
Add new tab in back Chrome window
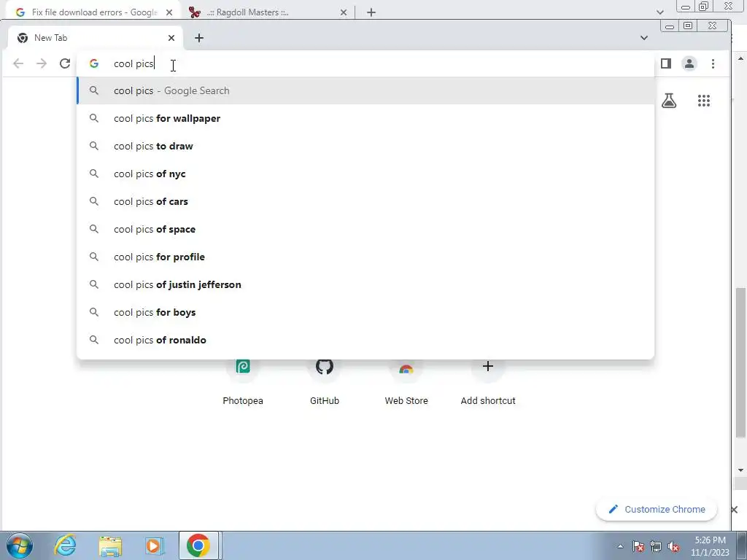pyautogui.click(x=371, y=12)
